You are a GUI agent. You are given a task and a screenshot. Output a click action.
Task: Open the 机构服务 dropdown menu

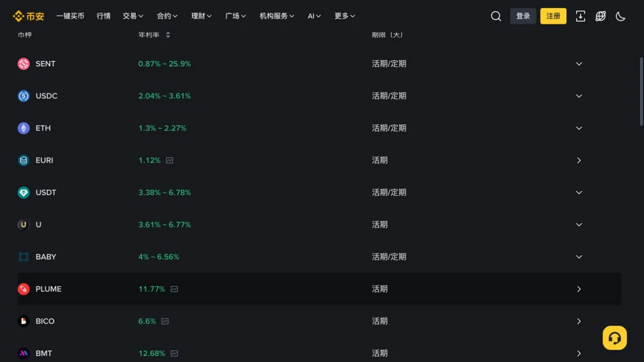point(277,16)
